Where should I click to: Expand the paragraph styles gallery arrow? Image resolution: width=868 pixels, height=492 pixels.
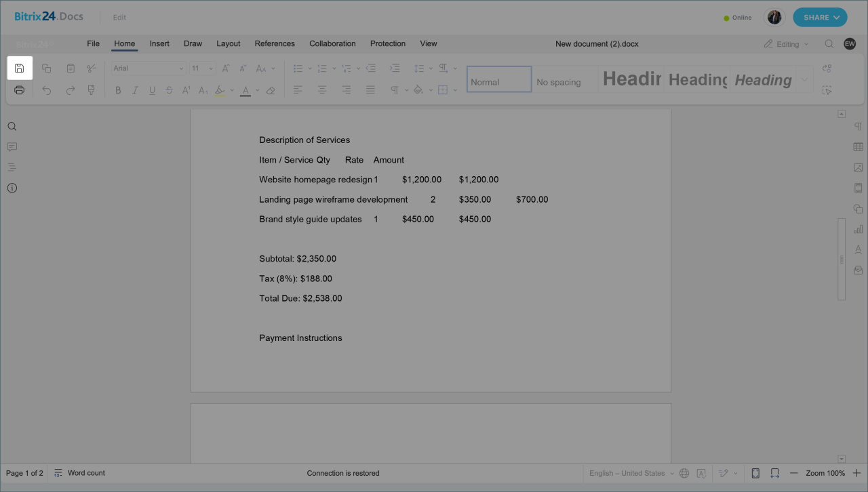click(804, 80)
